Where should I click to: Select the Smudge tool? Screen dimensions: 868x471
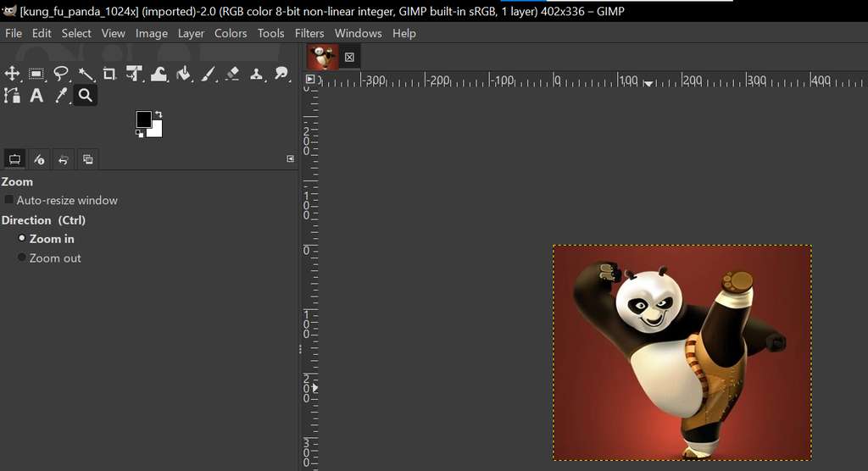(281, 74)
